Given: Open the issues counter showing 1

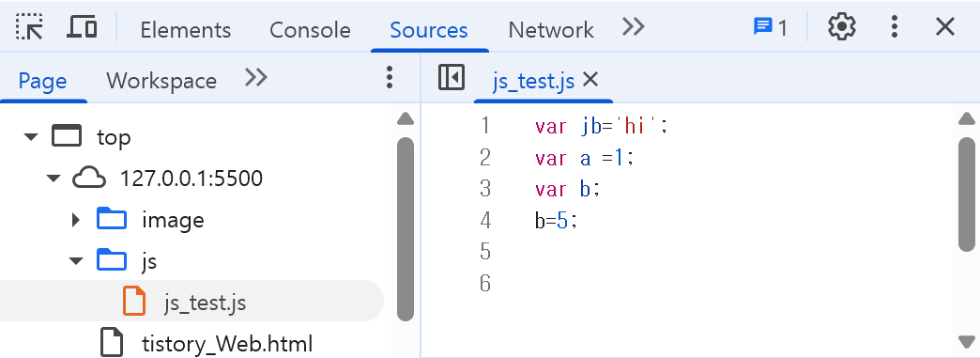Looking at the screenshot, I should click(770, 27).
